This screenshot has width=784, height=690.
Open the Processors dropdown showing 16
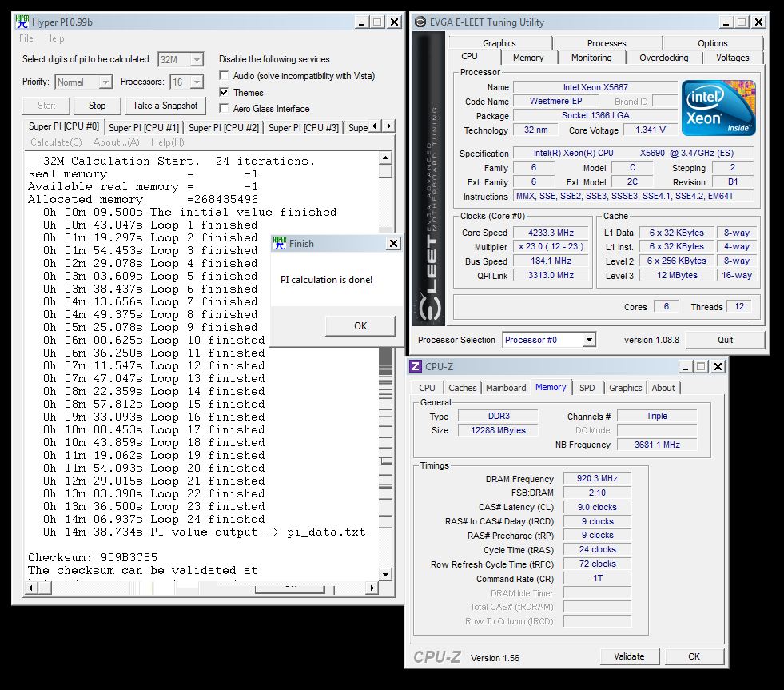(197, 82)
